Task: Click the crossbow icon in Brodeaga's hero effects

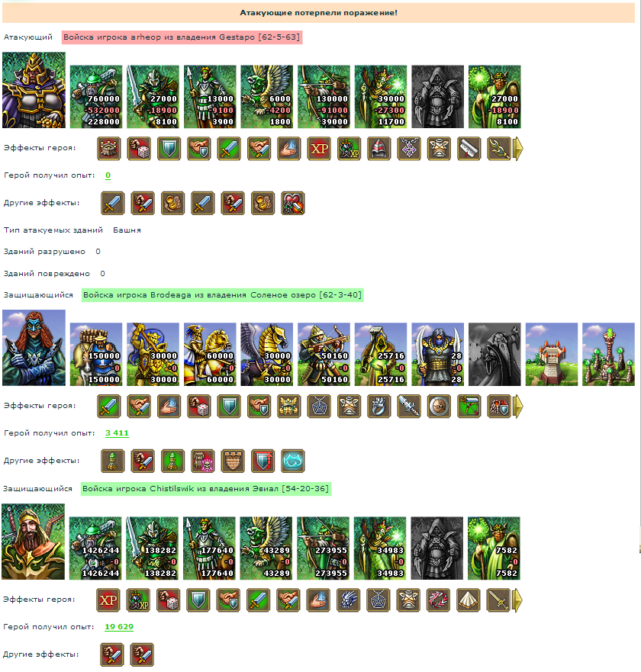Action: 469,407
